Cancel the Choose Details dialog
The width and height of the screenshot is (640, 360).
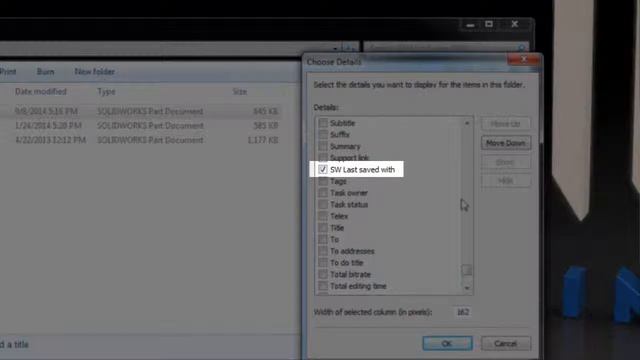point(506,343)
